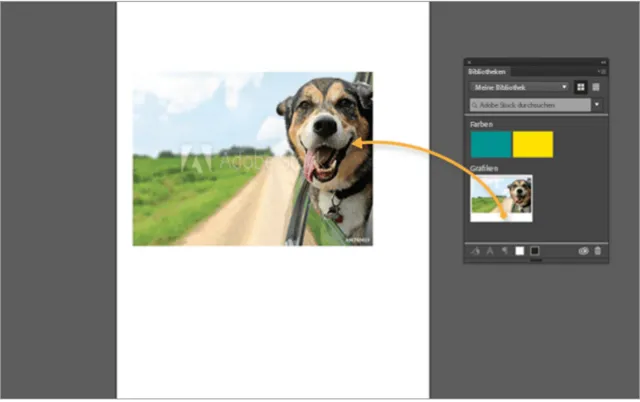Click the Creative Cloud sync eye icon

(583, 251)
